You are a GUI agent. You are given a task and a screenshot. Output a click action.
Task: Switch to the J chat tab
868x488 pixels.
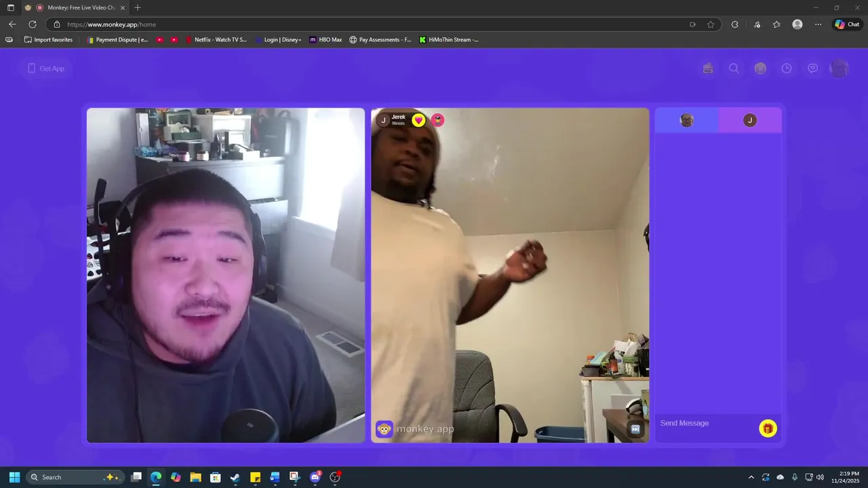click(750, 120)
